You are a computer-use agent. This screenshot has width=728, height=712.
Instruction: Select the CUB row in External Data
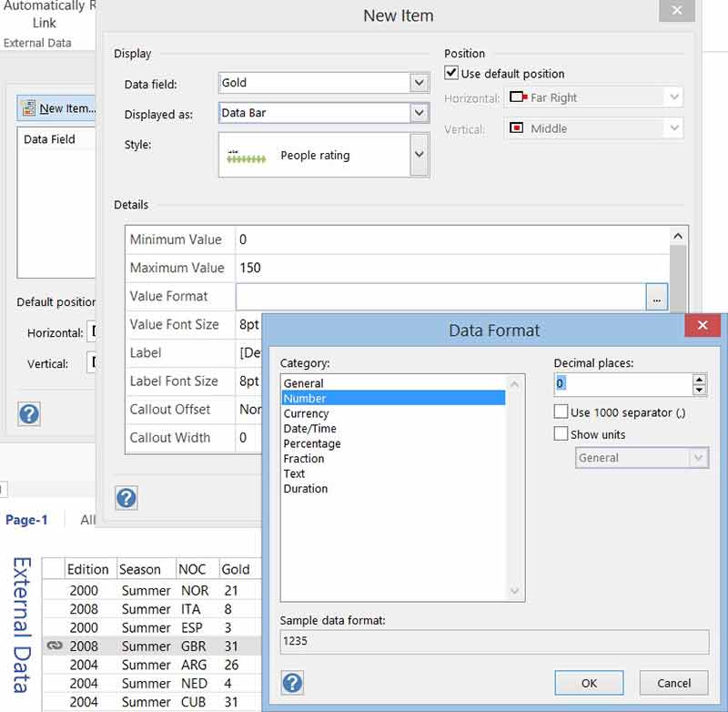click(x=152, y=702)
